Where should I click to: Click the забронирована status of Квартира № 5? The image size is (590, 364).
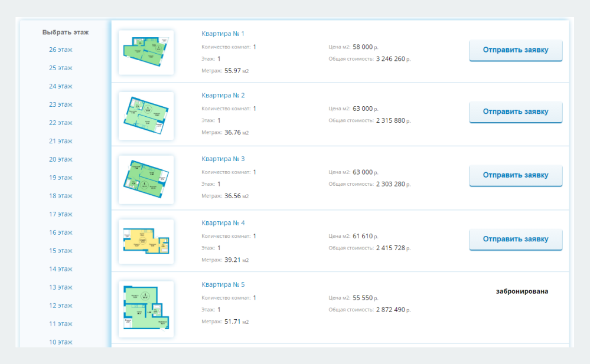click(x=522, y=291)
